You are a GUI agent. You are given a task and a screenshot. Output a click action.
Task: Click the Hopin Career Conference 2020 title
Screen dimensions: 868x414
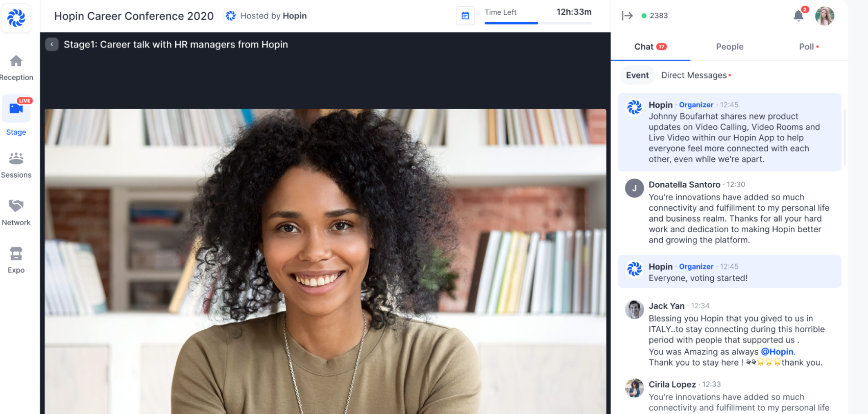coord(134,16)
